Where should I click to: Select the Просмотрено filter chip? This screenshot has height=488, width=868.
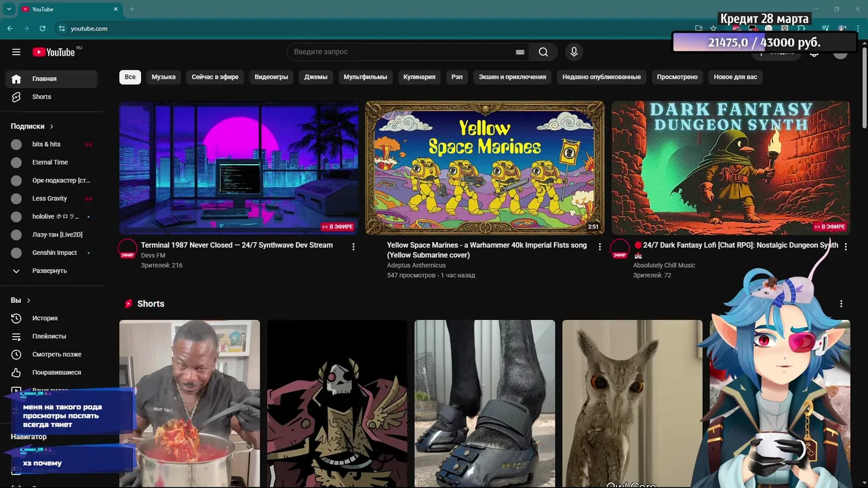coord(677,77)
